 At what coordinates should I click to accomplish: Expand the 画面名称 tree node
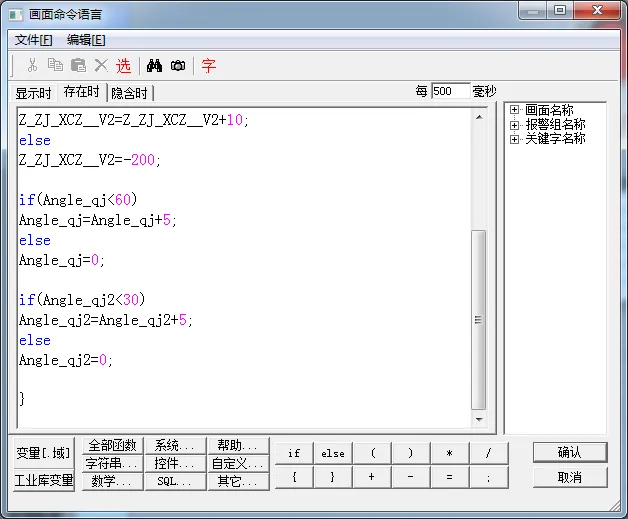tap(514, 109)
